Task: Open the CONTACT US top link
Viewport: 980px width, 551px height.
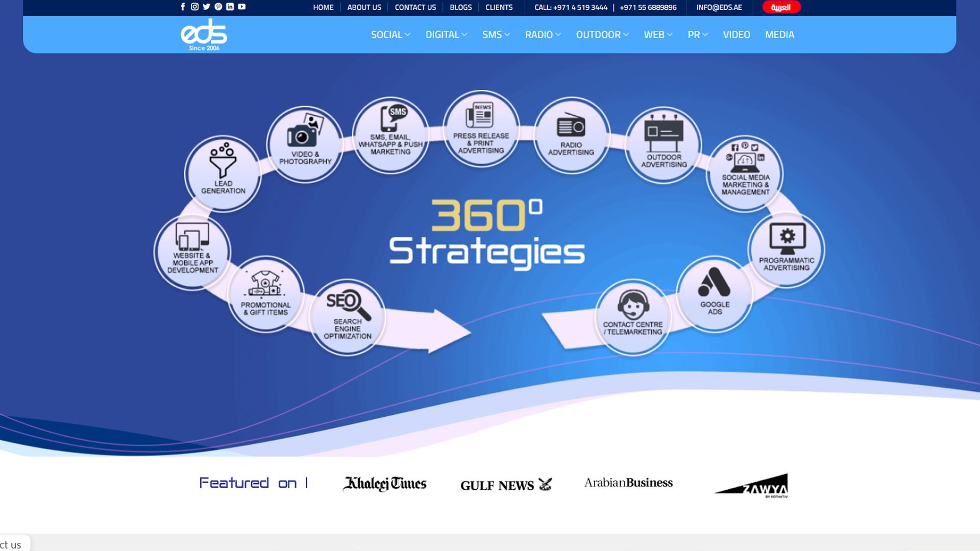Action: point(415,7)
